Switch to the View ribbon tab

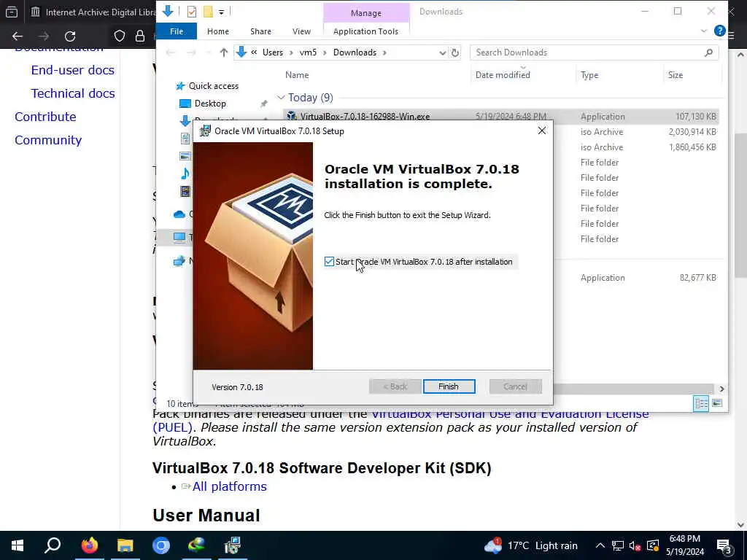pos(301,31)
